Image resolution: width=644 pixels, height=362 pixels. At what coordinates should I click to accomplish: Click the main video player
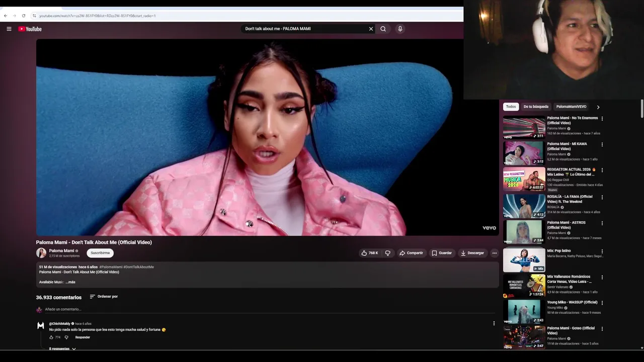(267, 137)
